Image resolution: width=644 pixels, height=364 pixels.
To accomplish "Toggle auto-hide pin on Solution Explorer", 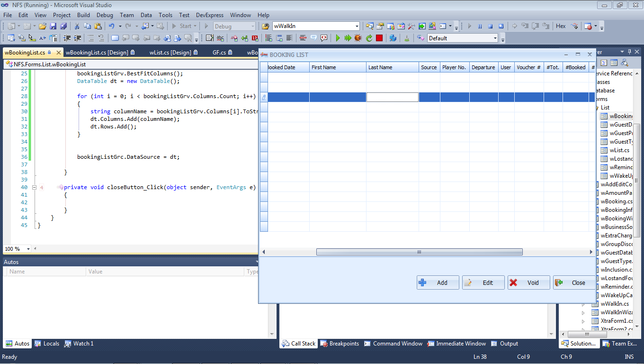I will (629, 52).
